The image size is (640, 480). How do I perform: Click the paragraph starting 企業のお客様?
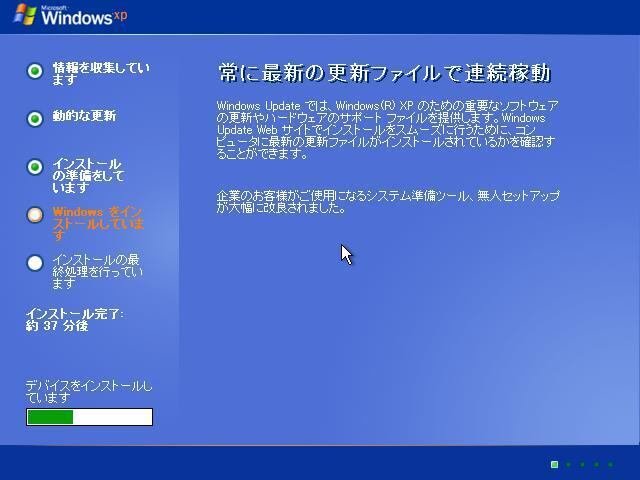pos(388,202)
